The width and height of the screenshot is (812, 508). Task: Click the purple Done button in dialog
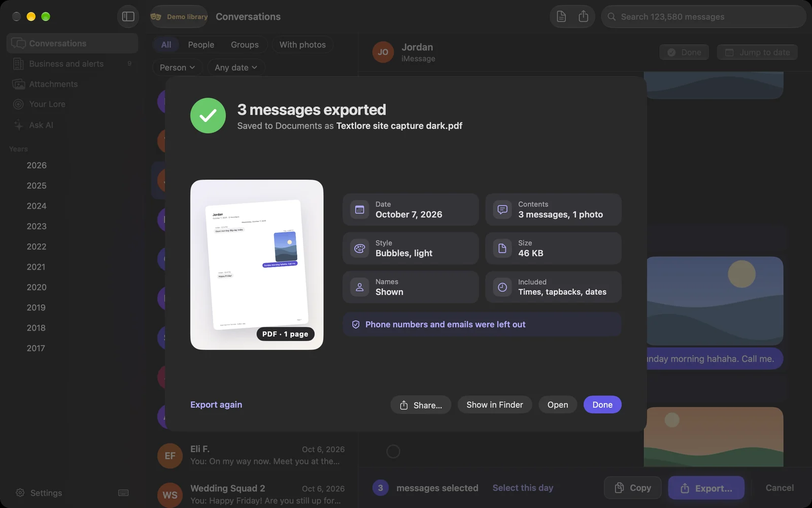click(602, 405)
